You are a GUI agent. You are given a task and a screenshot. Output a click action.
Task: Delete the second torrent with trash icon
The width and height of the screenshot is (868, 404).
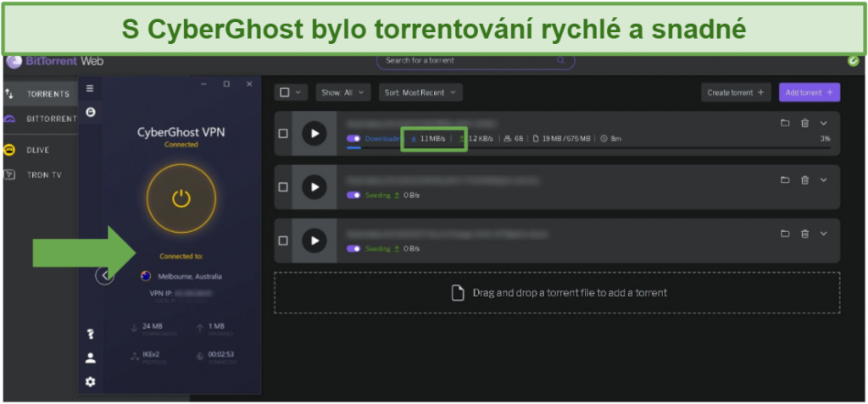[x=805, y=180]
